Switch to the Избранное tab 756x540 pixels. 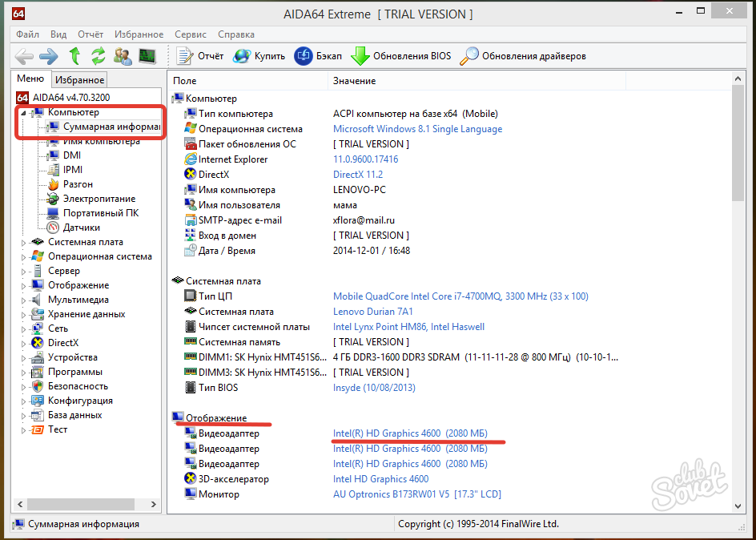79,79
